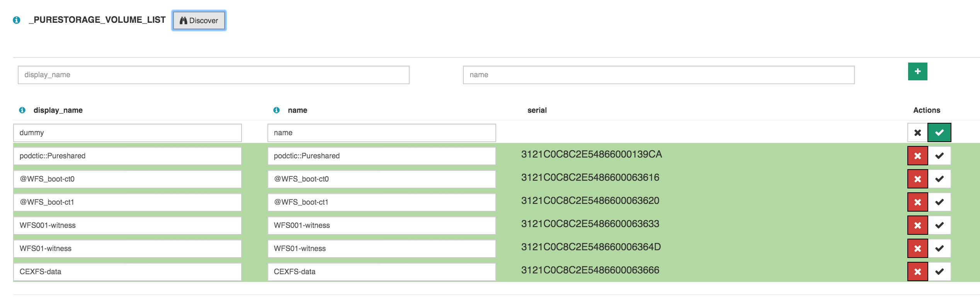The image size is (980, 302).
Task: Edit display_name field for @WFS_boot-ct1
Action: click(x=128, y=202)
